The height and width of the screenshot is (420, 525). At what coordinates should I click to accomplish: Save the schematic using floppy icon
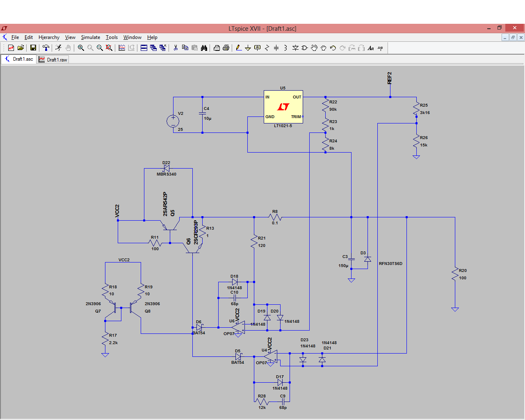33,48
